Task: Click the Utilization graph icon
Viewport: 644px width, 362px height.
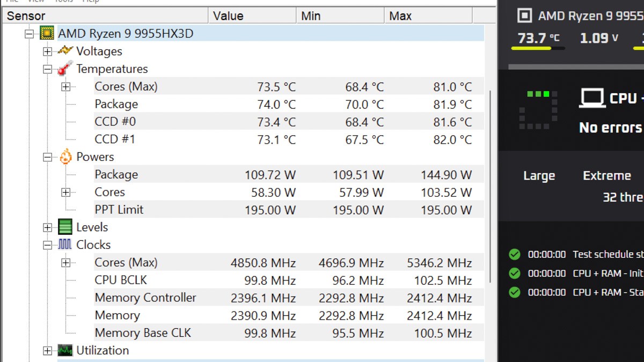Action: (x=65, y=350)
